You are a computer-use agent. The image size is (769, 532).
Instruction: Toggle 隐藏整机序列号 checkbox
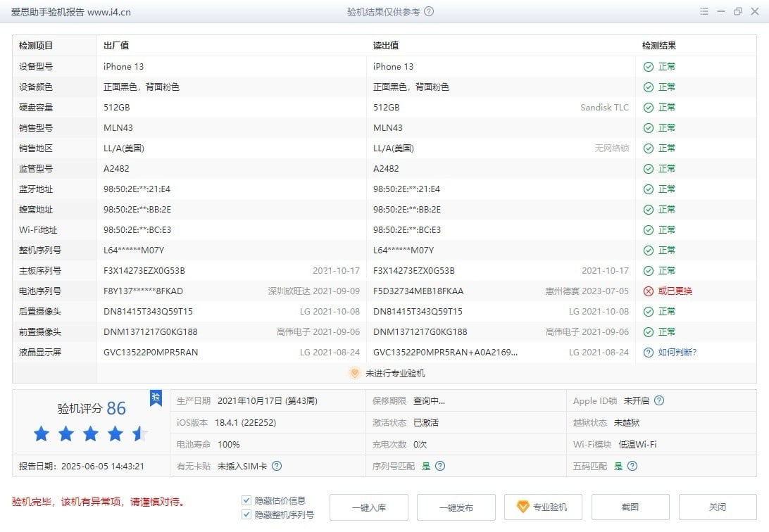246,514
